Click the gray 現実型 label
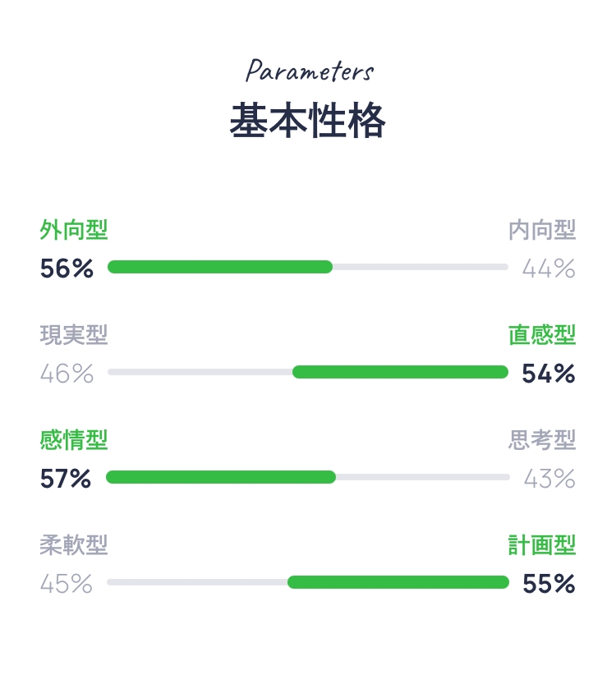This screenshot has height=693, width=616. [74, 335]
